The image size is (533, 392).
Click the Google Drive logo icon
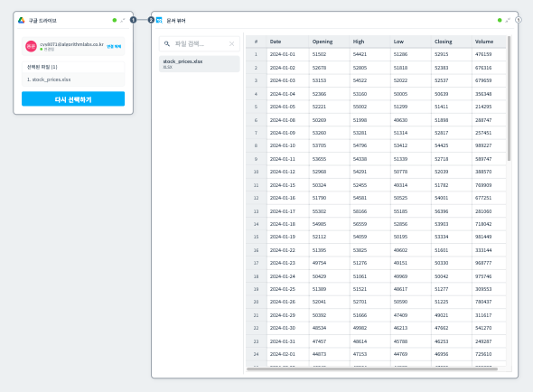pos(22,21)
